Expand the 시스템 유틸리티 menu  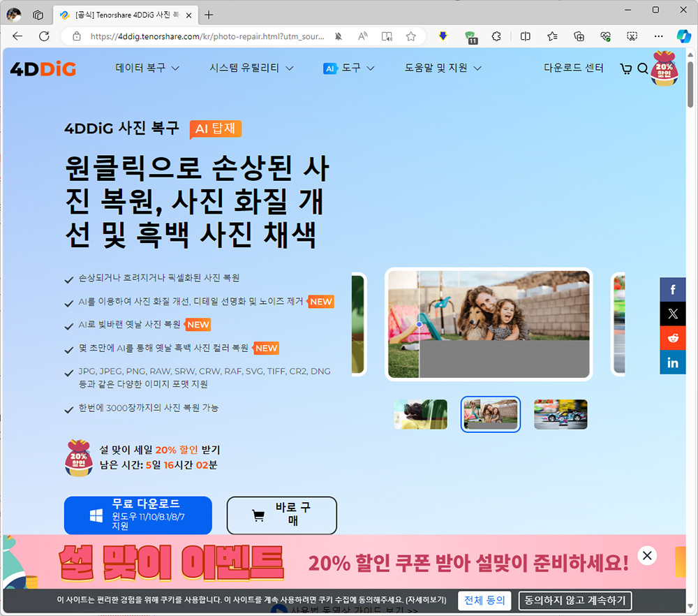click(x=251, y=68)
